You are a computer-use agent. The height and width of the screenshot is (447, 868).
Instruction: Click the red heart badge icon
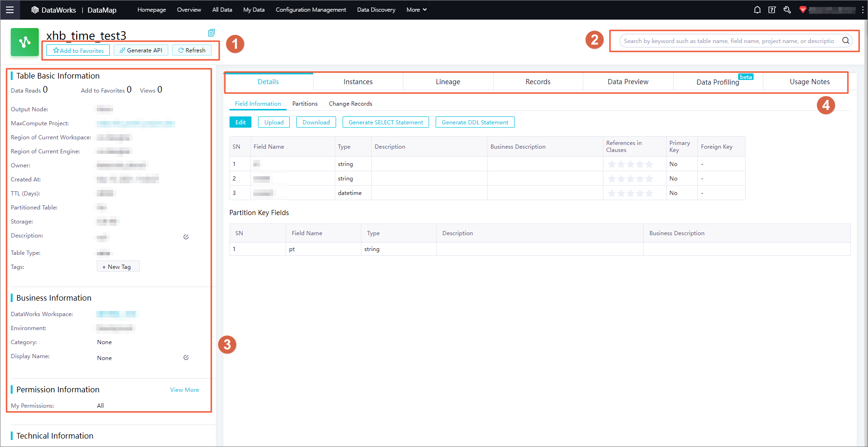click(803, 9)
